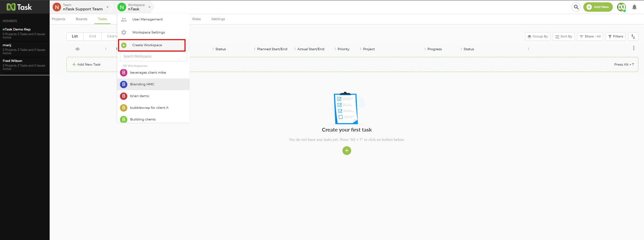Click the nTask workspace avatar
The image size is (644, 240).
[122, 7]
